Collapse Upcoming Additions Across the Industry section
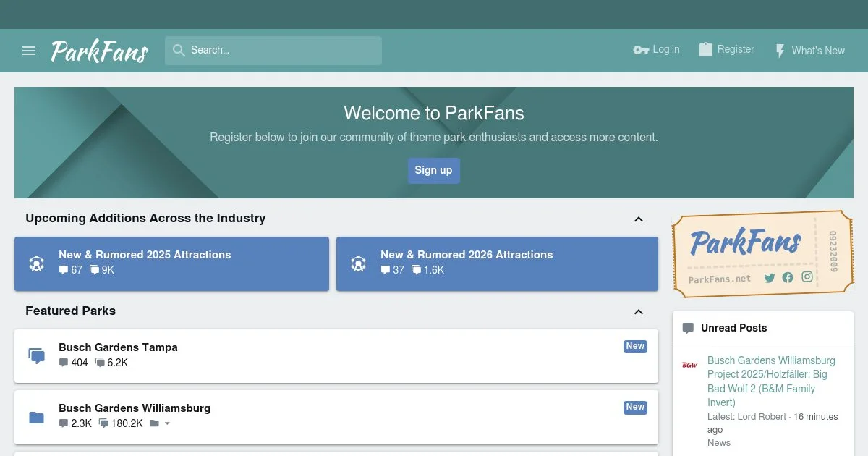 tap(639, 219)
